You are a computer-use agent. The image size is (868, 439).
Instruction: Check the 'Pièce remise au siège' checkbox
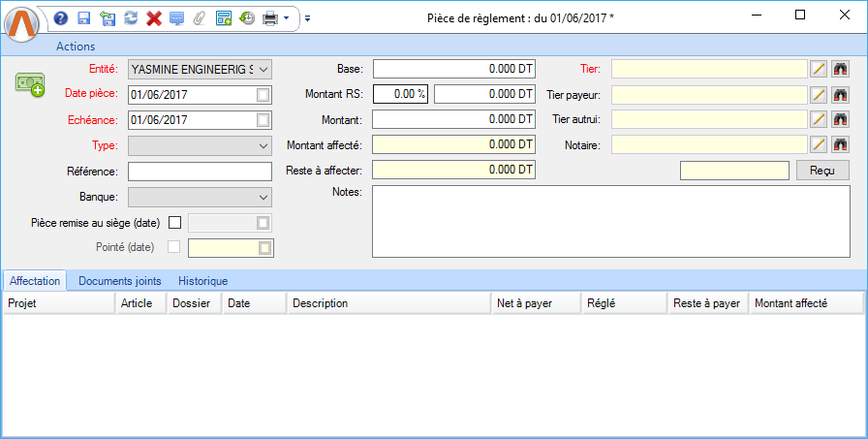click(175, 222)
